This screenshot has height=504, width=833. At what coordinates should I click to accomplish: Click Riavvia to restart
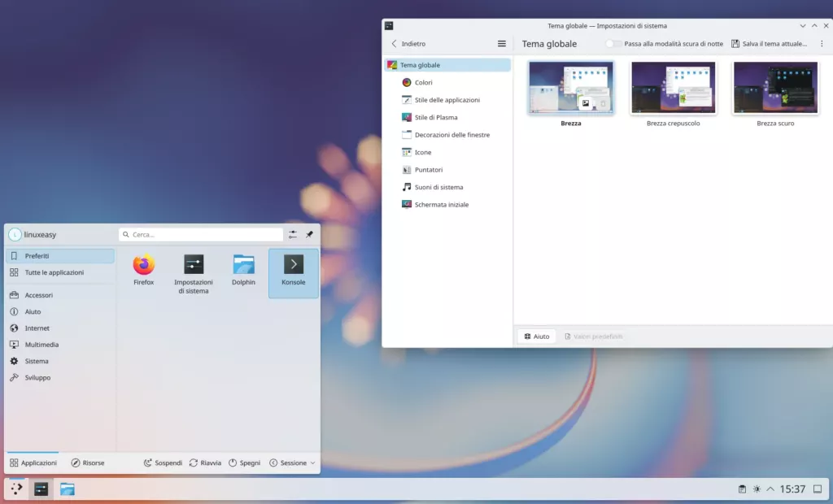click(x=205, y=463)
